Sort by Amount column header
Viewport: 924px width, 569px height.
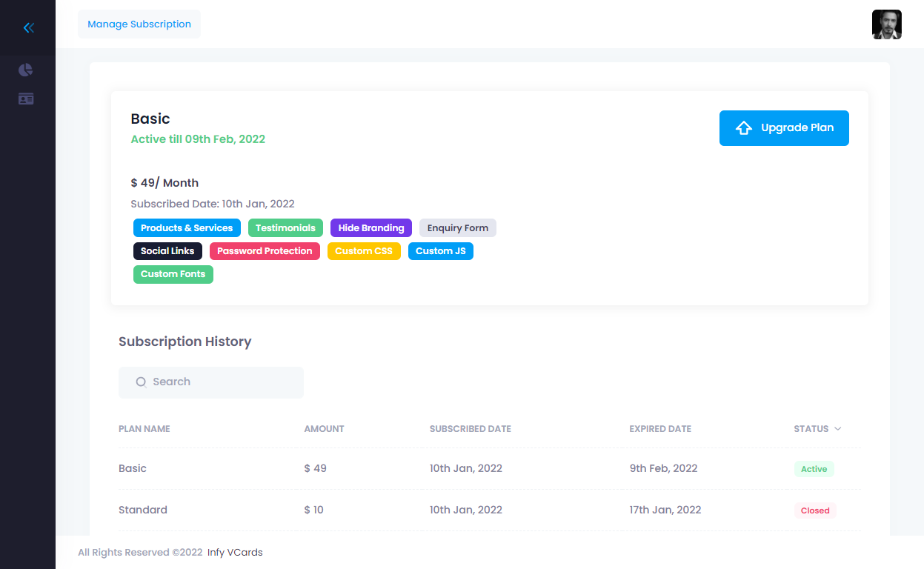(324, 429)
